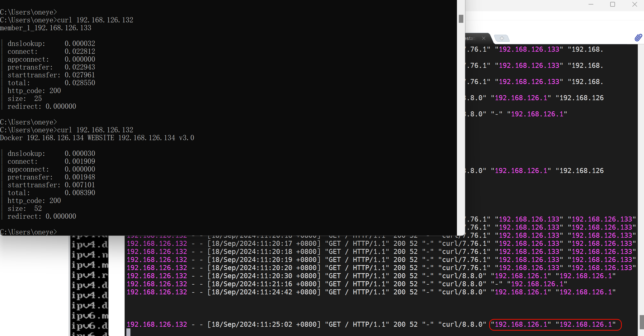Click the command prompt scrollbar thumb
The image size is (644, 336).
click(x=461, y=19)
